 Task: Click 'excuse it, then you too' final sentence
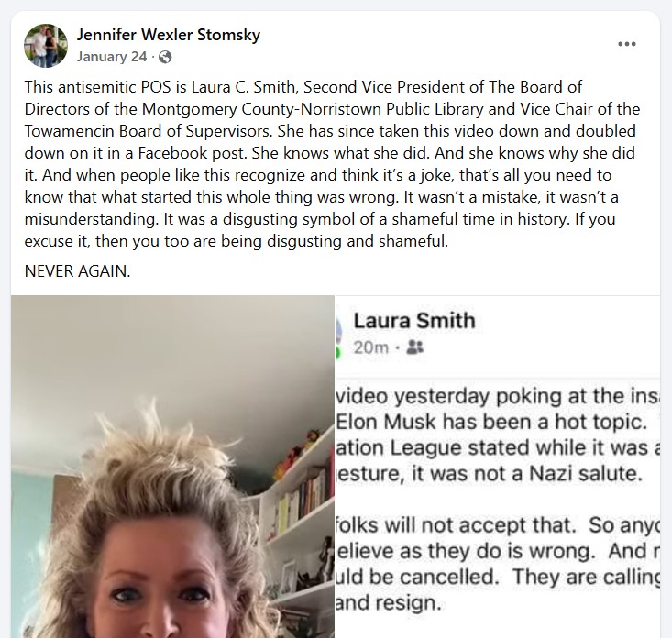coord(237,241)
